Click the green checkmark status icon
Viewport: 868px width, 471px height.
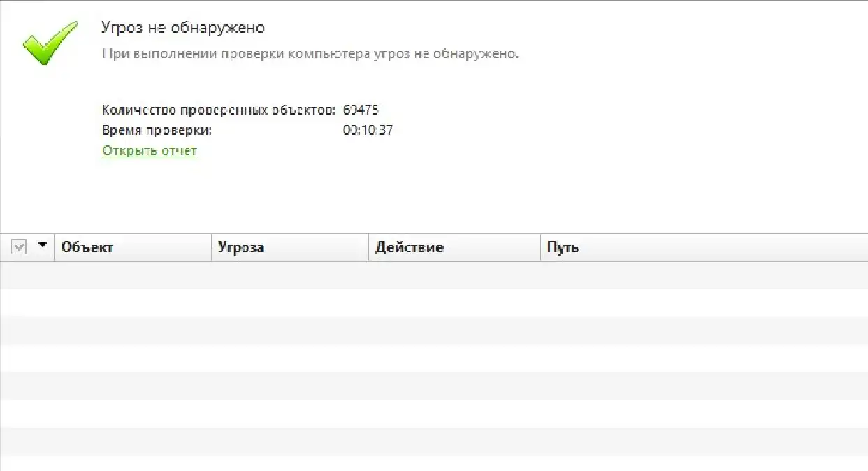point(49,42)
